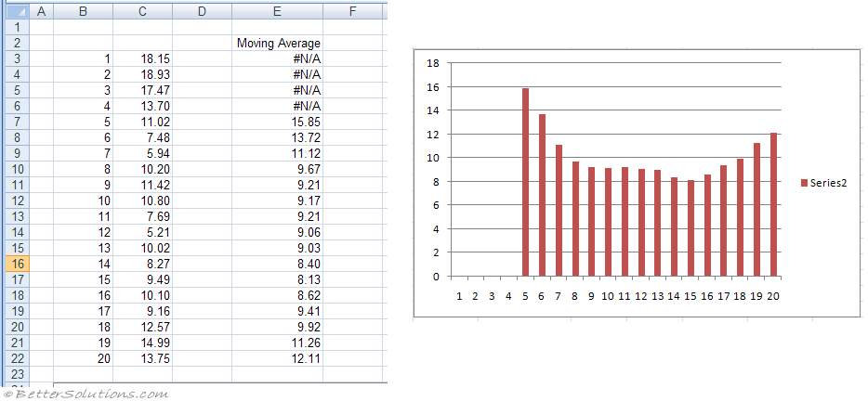This screenshot has height=401, width=868.
Task: Click cell B3 containing 1
Action: point(83,58)
